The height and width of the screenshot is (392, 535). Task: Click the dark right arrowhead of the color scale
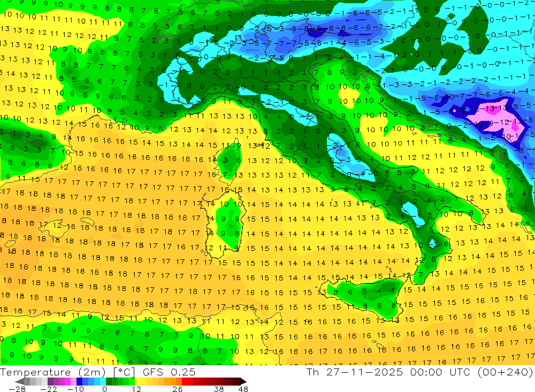[243, 381]
